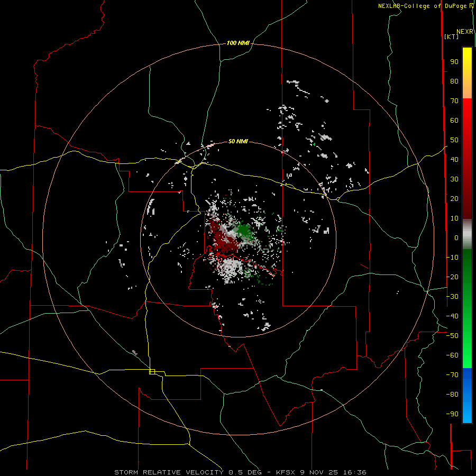Click the gray zero-velocity segment of color bar
The width and height of the screenshot is (476, 476).
coord(467,234)
